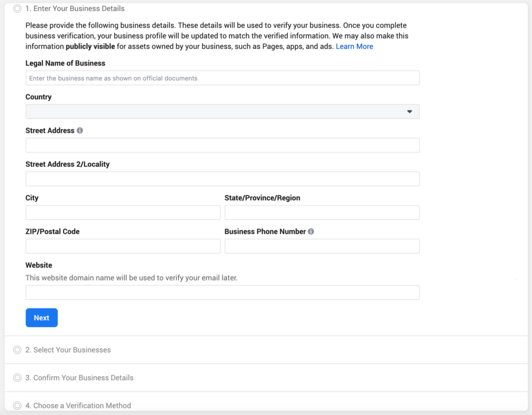Select the step 2 radio circle
The image size is (532, 415).
(17, 350)
